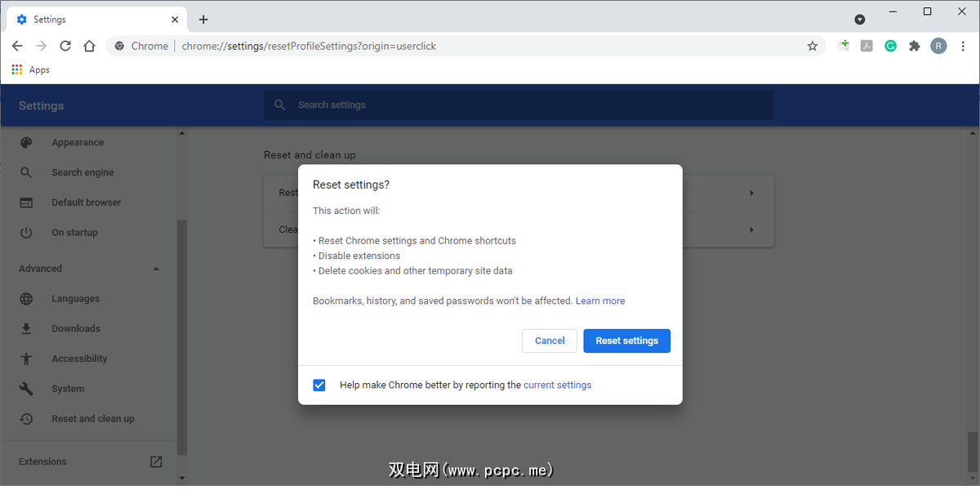Image resolution: width=980 pixels, height=490 pixels.
Task: Uncheck Help make Chrome better checkbox
Action: pyautogui.click(x=319, y=385)
